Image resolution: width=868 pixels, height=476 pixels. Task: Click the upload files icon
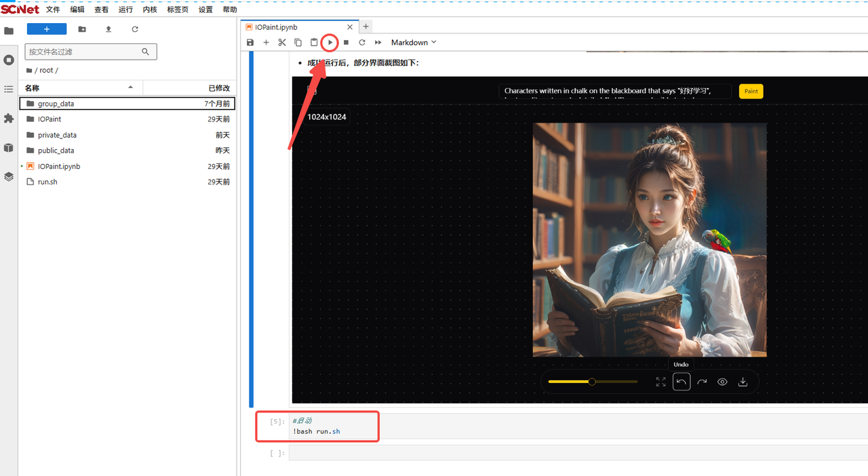(108, 29)
